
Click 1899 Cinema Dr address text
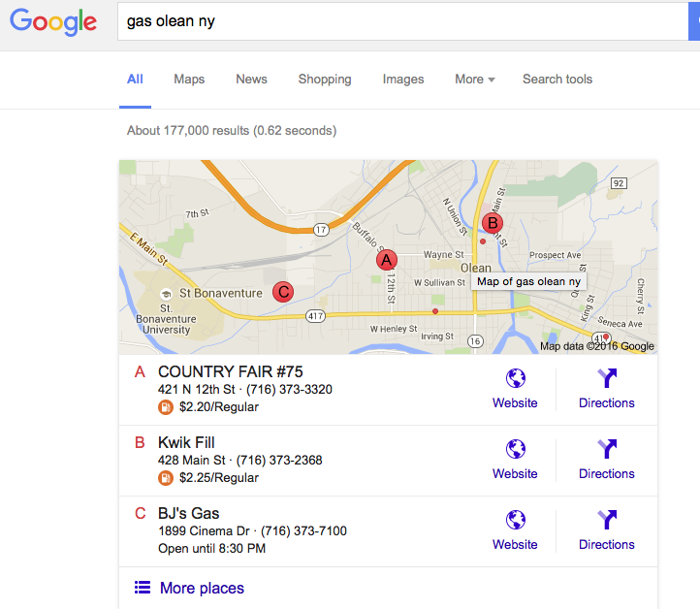pos(204,530)
